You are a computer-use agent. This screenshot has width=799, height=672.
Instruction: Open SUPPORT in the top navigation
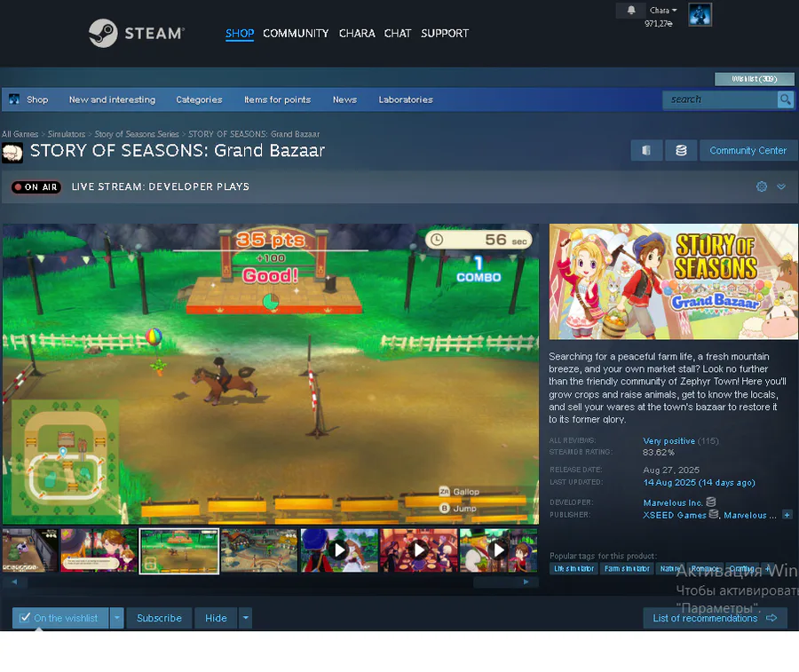pos(445,34)
